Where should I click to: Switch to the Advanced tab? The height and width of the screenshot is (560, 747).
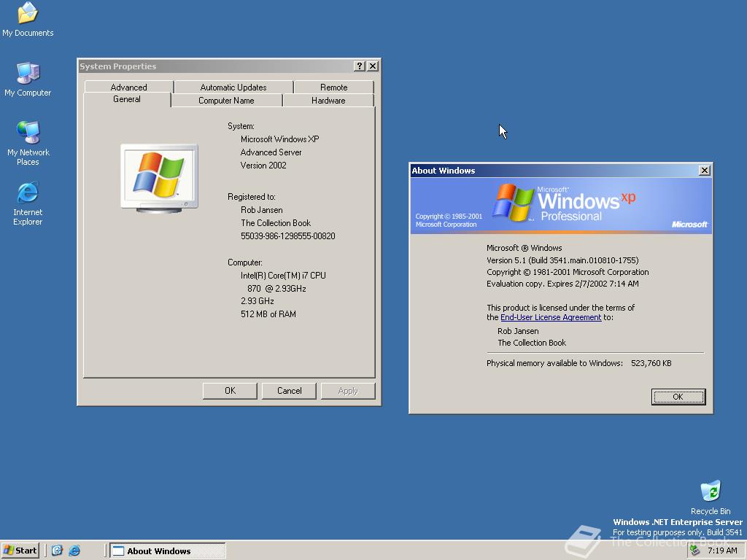(128, 87)
